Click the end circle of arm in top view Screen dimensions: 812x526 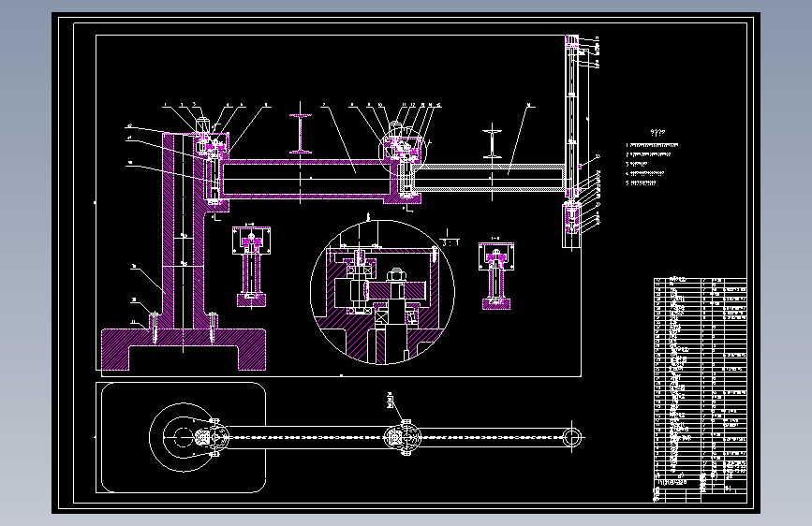pos(571,437)
